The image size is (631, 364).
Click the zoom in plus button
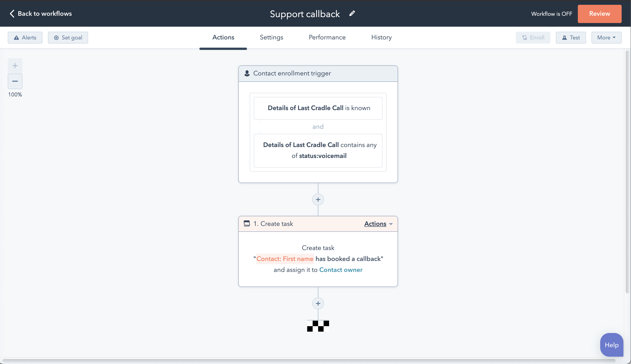pyautogui.click(x=15, y=66)
